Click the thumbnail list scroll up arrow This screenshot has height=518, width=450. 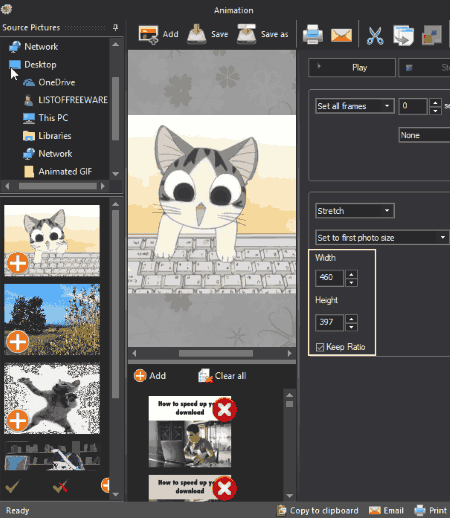pyautogui.click(x=116, y=204)
